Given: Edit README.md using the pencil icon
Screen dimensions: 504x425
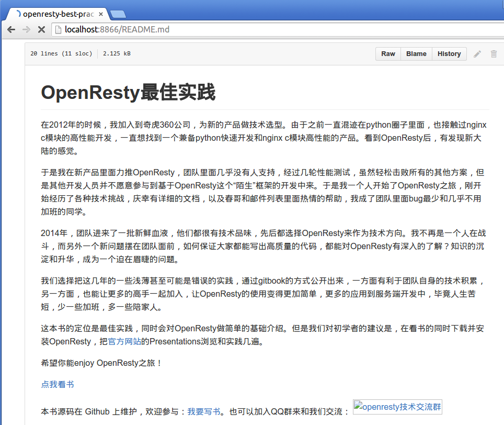Looking at the screenshot, I should pos(477,53).
